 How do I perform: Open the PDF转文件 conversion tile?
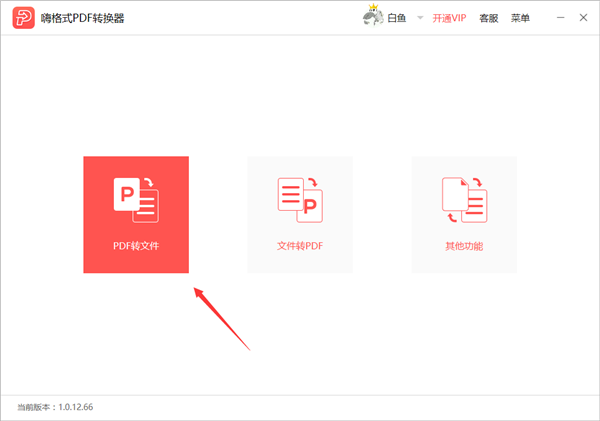[136, 214]
